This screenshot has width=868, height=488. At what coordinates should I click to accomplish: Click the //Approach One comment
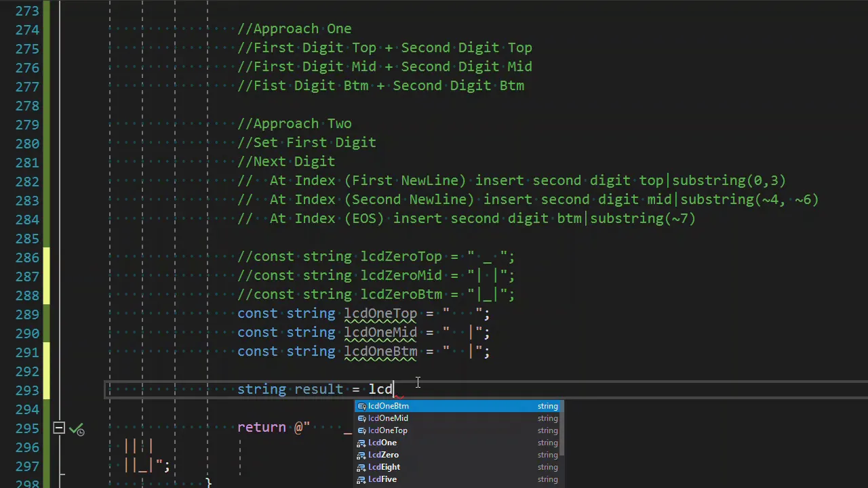[x=294, y=29]
